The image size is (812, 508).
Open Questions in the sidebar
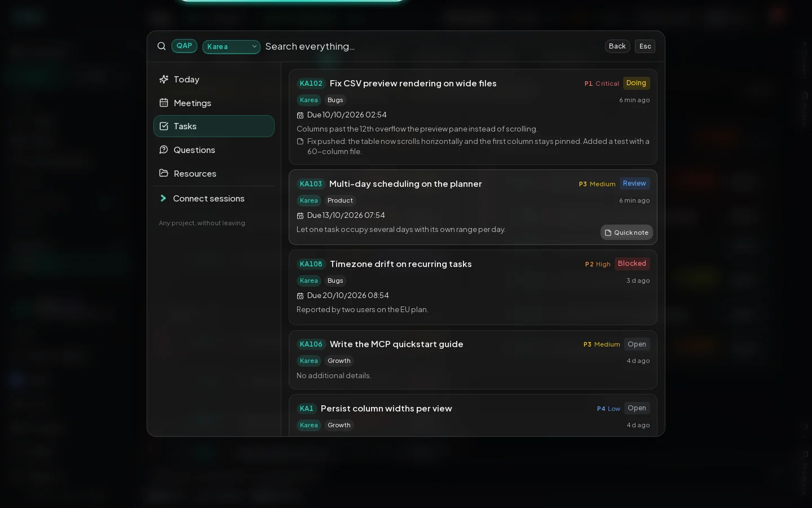(x=214, y=150)
